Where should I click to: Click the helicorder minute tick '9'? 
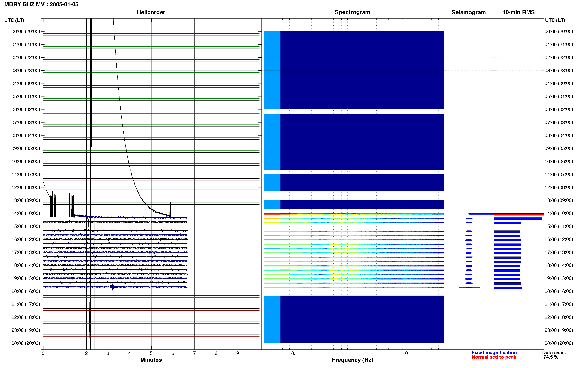tap(238, 353)
